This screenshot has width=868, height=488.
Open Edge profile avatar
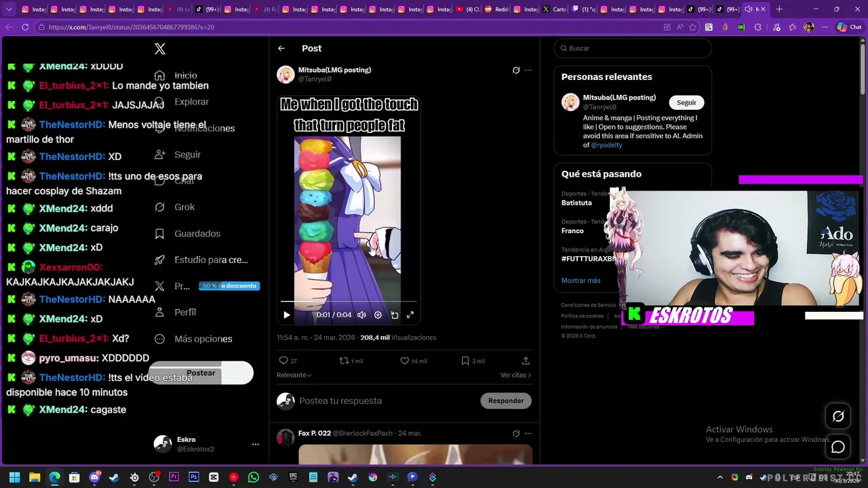tap(808, 27)
